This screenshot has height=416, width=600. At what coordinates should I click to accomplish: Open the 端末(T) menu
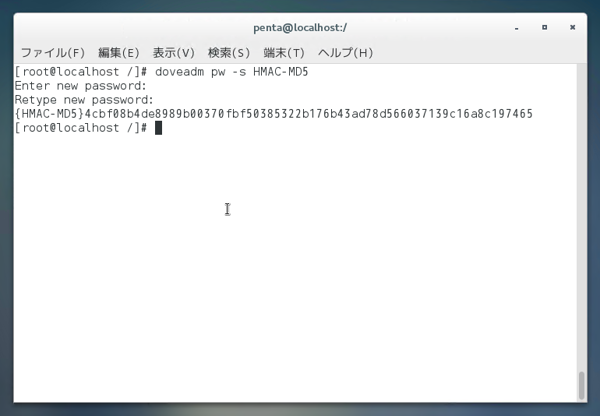[284, 52]
